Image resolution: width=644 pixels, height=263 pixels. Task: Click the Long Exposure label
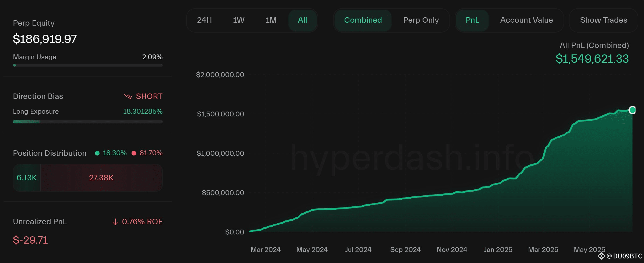36,112
